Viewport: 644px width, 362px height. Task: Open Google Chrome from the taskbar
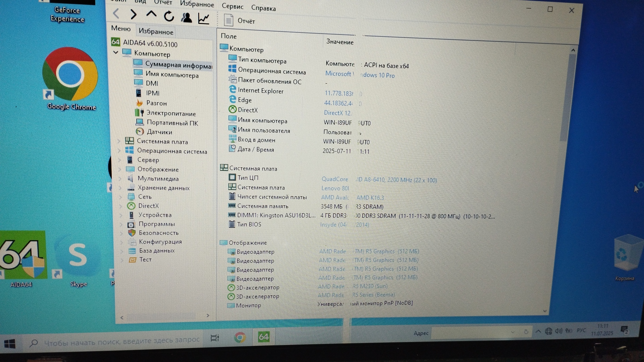[x=240, y=337]
